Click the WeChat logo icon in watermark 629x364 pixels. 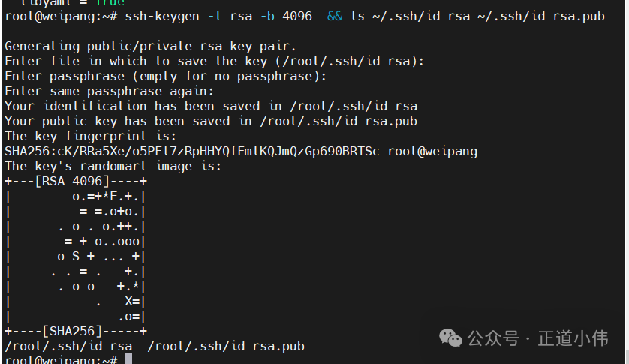click(x=450, y=338)
